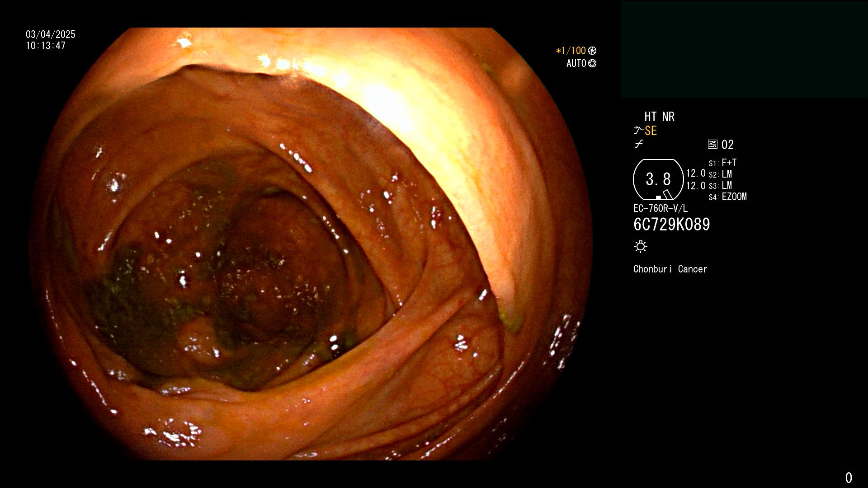
Task: Click the HT NR indicator
Action: pyautogui.click(x=660, y=117)
